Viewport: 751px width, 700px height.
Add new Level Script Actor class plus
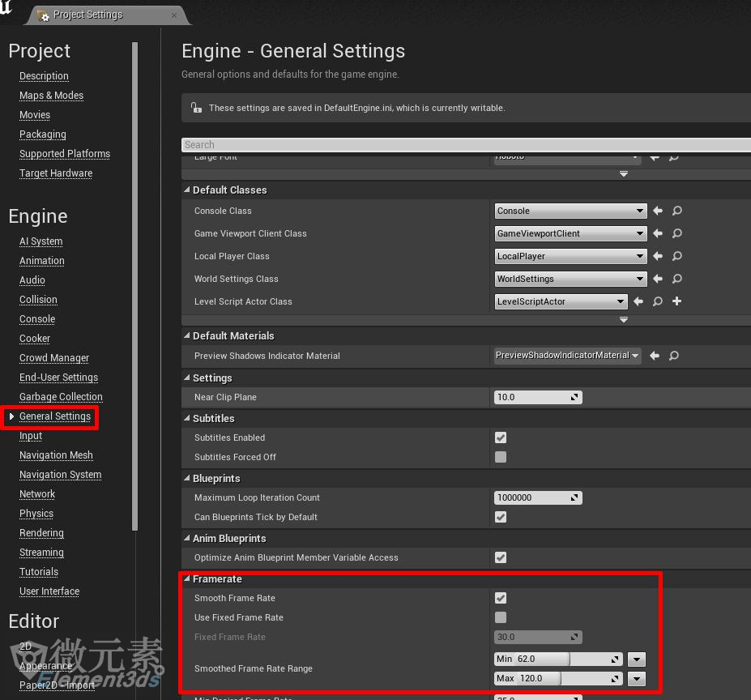(676, 301)
